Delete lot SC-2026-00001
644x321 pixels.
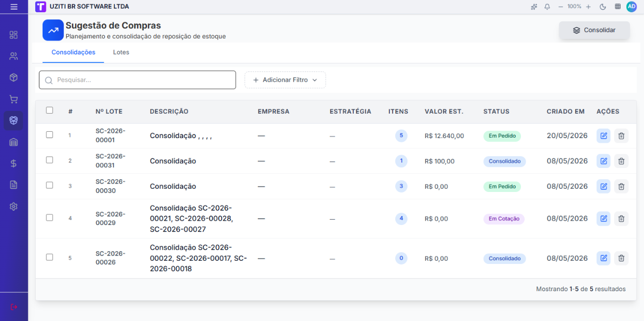coord(621,136)
